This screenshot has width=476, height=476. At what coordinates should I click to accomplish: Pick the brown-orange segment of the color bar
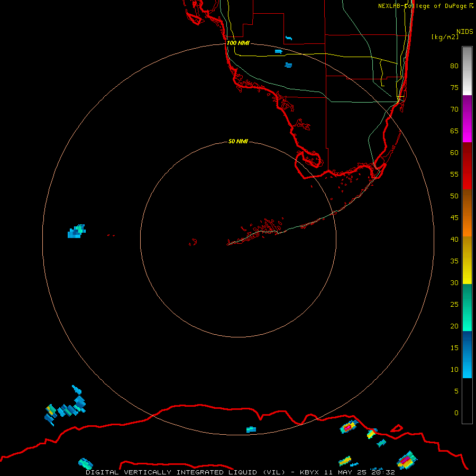467,213
